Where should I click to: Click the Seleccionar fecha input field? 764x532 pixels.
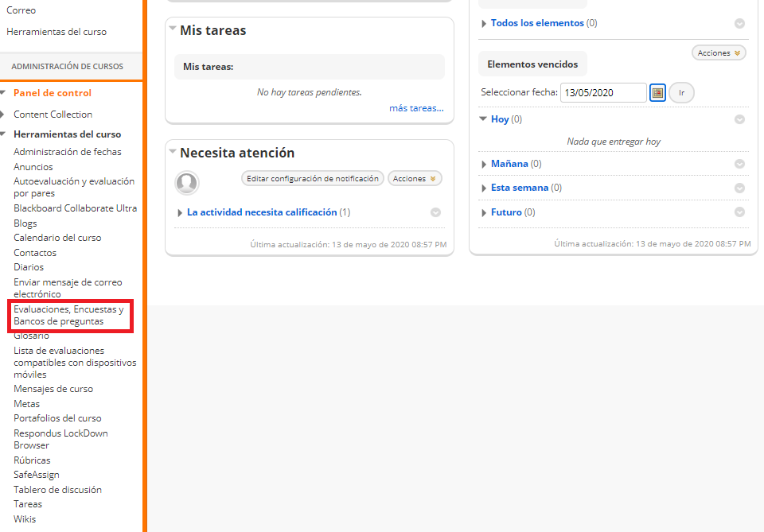pos(602,93)
